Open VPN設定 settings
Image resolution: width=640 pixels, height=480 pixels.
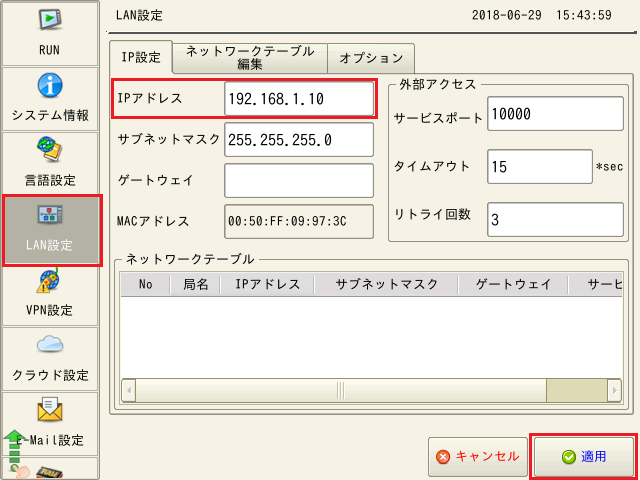(50, 282)
